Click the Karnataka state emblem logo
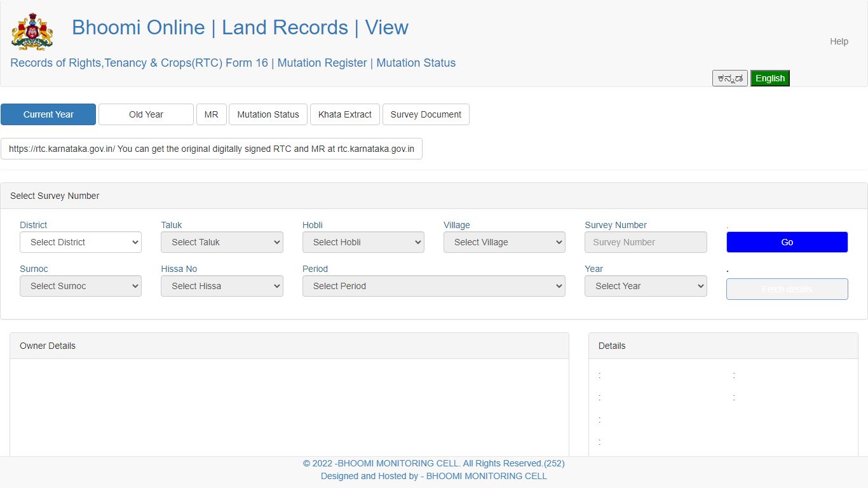 (x=32, y=32)
